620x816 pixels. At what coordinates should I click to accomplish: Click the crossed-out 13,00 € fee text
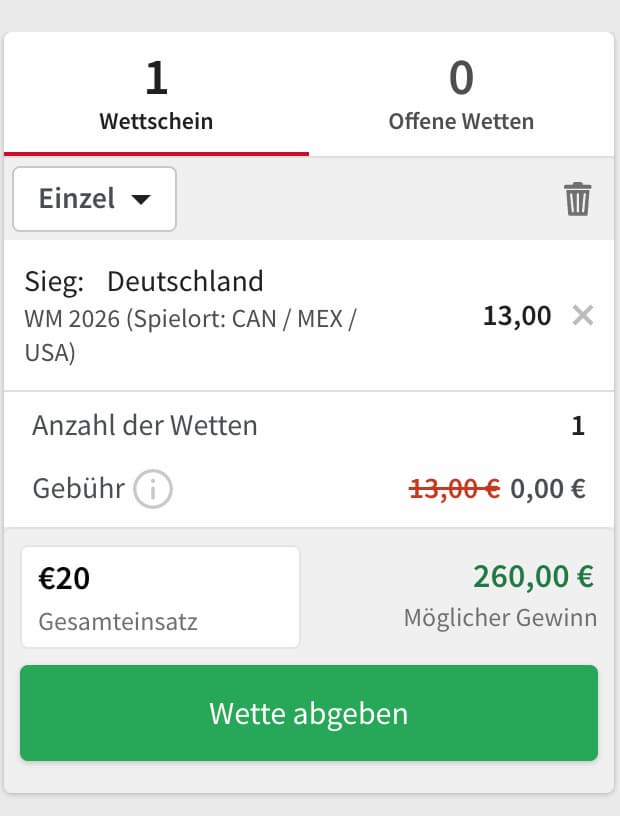coord(455,489)
